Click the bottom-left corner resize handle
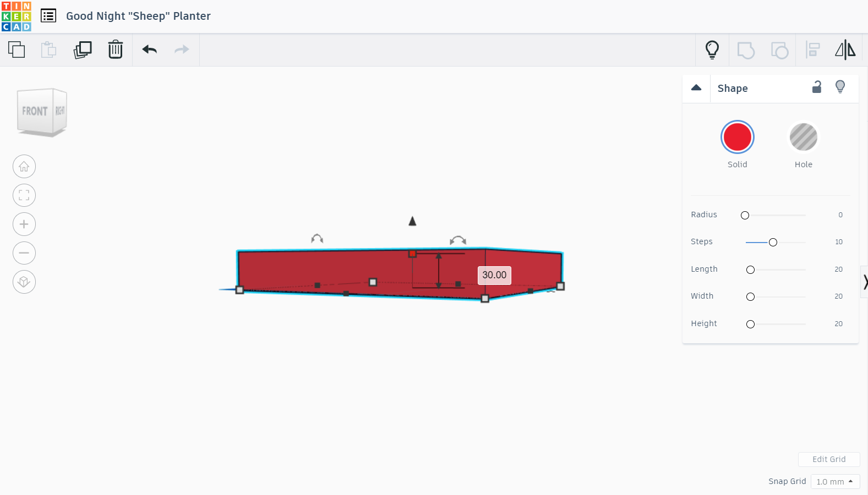This screenshot has width=868, height=495. point(239,290)
